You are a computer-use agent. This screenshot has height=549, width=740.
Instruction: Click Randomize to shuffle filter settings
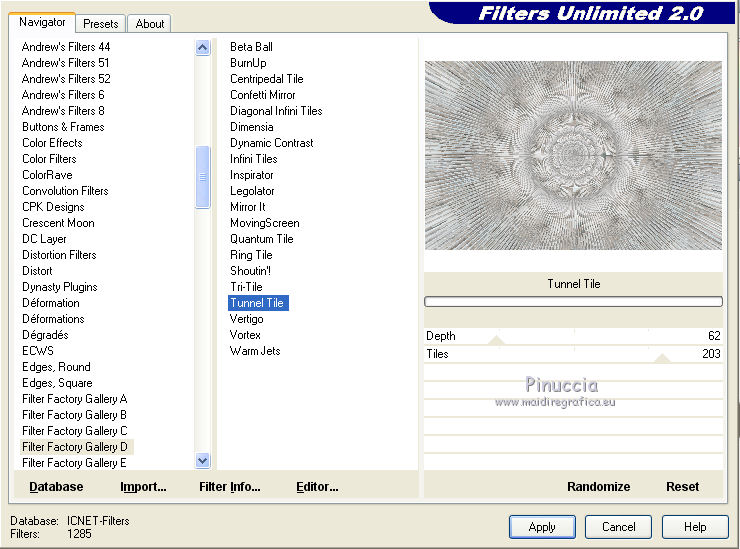click(x=598, y=487)
